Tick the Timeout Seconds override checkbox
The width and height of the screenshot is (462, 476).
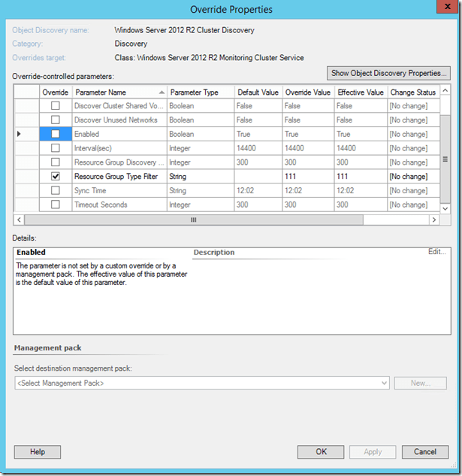pos(56,205)
